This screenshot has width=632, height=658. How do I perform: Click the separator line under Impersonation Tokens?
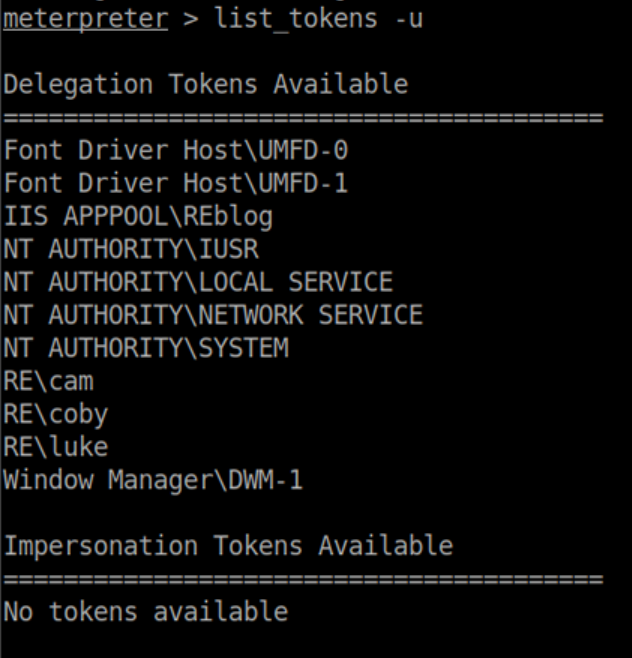303,579
